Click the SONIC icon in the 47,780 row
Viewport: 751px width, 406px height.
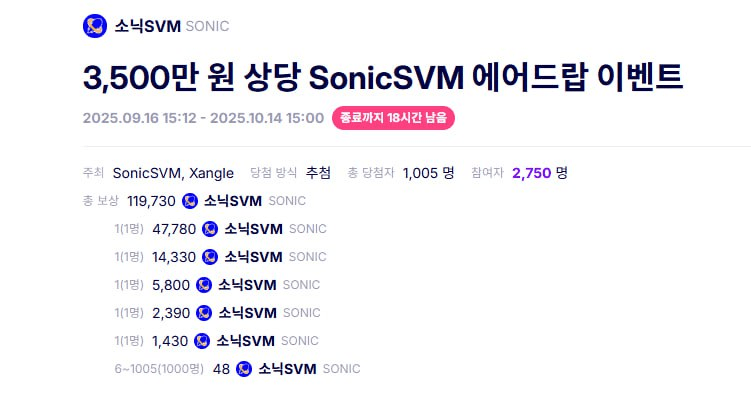[x=210, y=229]
